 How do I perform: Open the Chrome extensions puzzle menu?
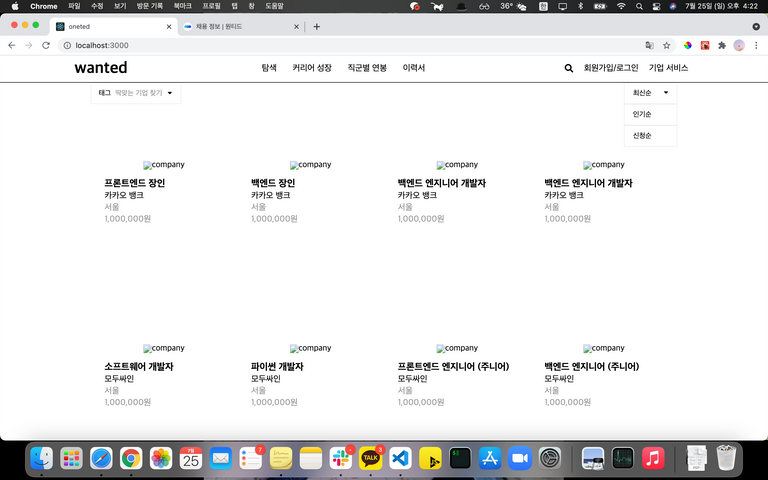click(x=722, y=45)
